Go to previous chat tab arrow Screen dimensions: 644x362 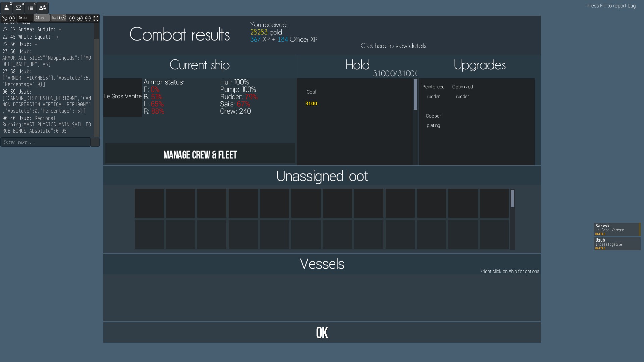12,18
